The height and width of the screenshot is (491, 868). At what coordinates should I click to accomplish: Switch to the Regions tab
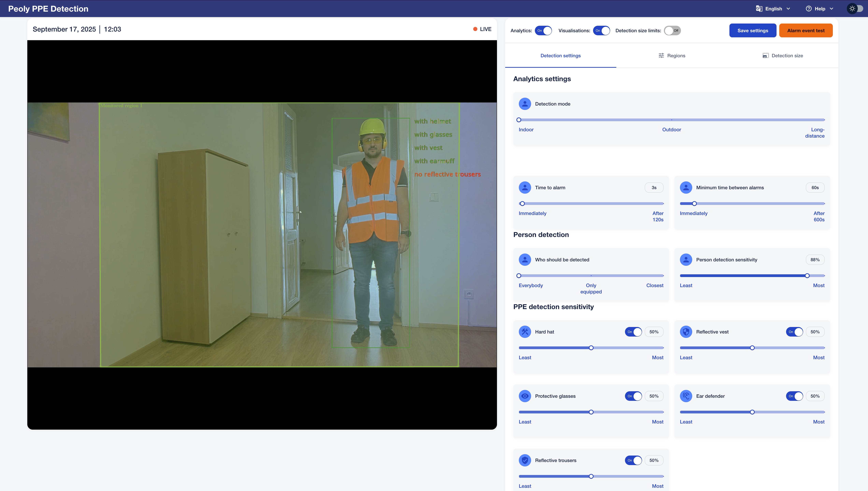672,56
